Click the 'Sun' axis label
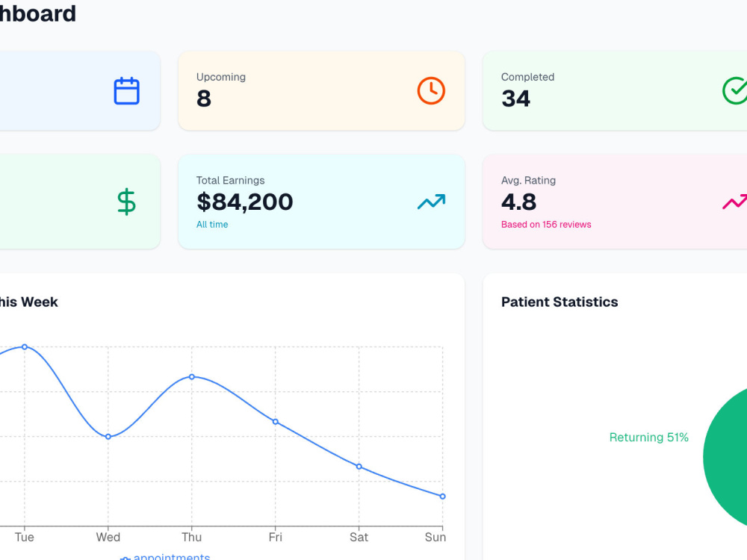747x560 pixels. coord(436,537)
